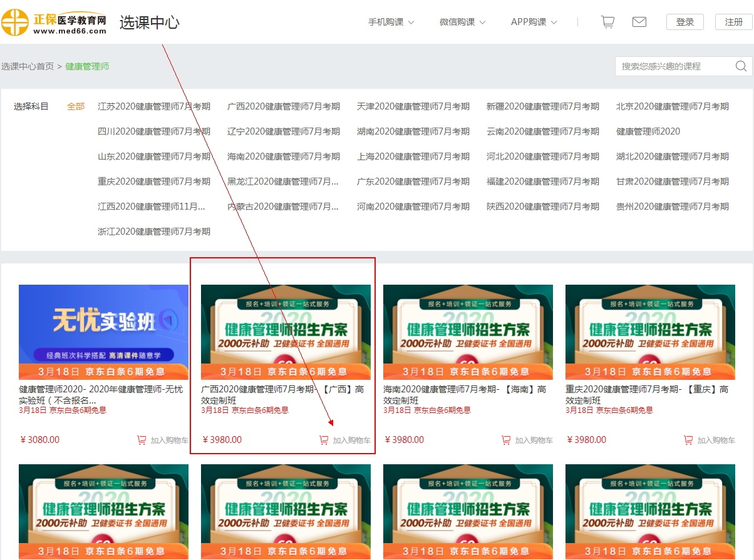Filter by 北京2020健康管理师7月考期
Screen dimensions: 754x560
pos(672,106)
